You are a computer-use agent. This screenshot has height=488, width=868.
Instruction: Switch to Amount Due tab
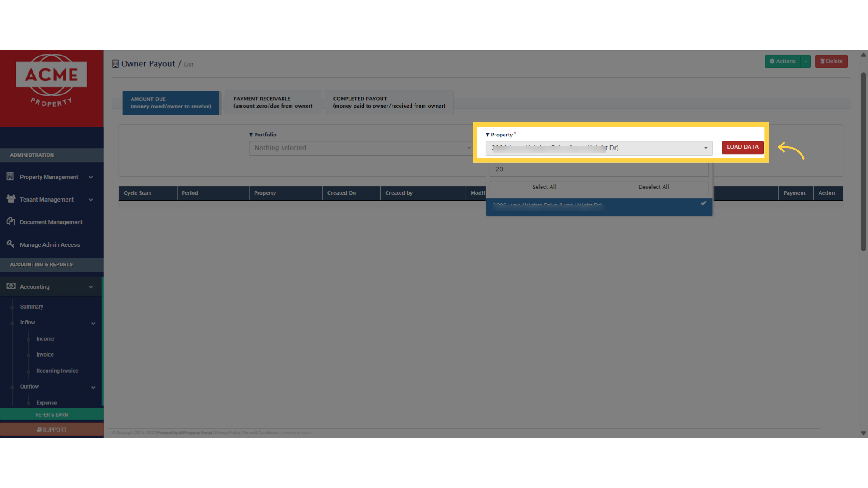pos(170,103)
